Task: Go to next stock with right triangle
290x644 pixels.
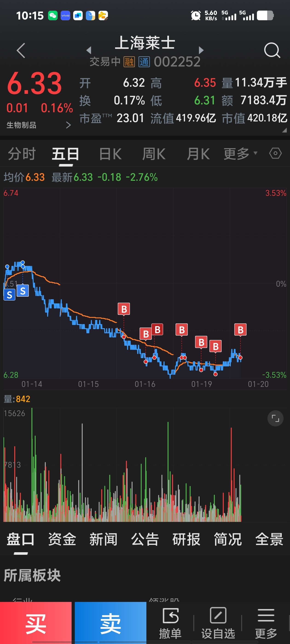Action: (x=201, y=50)
